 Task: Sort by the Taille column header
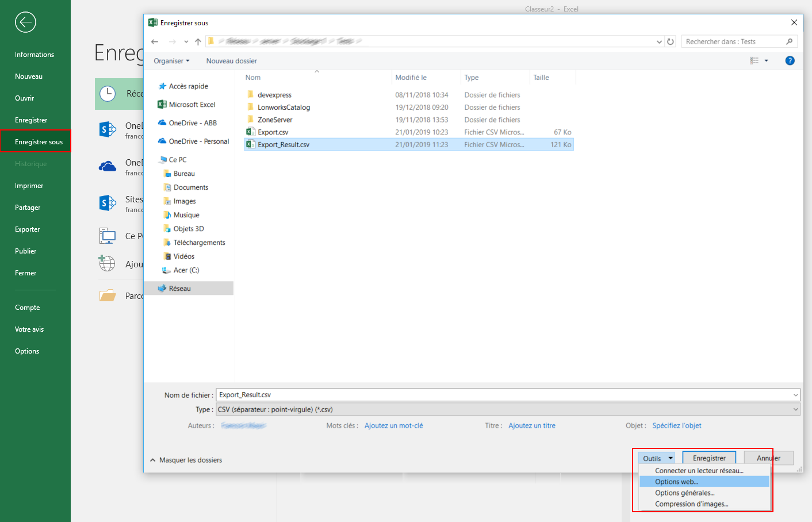click(x=541, y=78)
